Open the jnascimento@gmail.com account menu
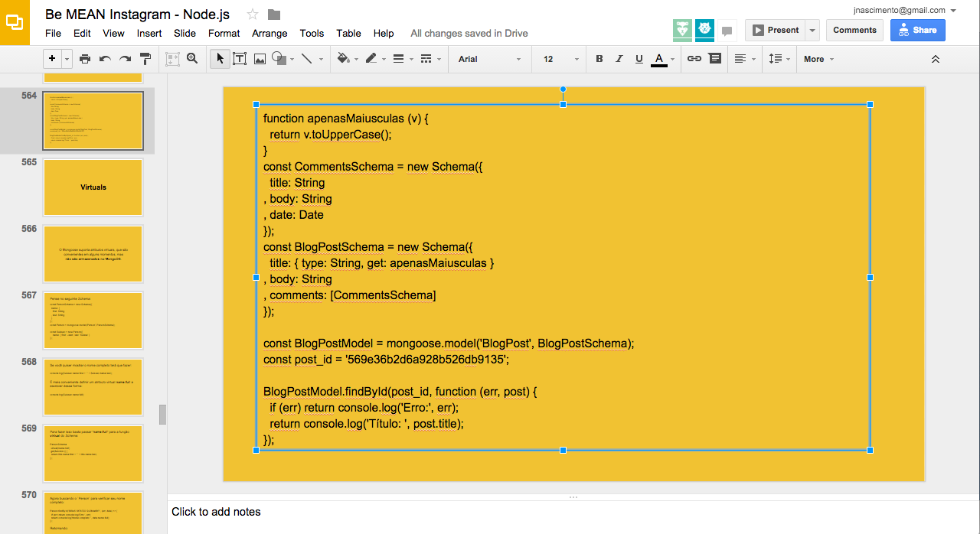 [x=906, y=10]
